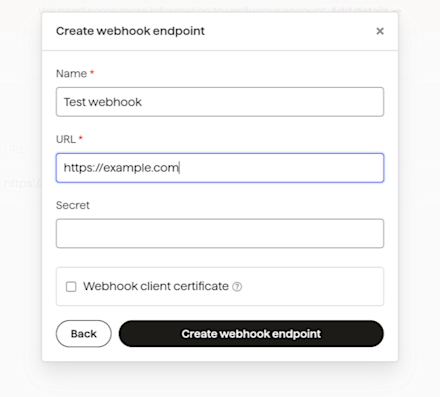This screenshot has height=397, width=440.
Task: Click the faded https link in background
Action: point(23,183)
